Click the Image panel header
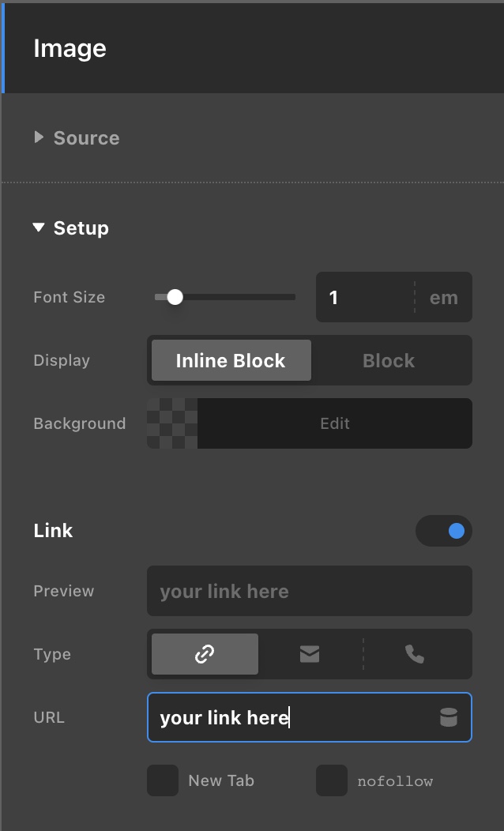The height and width of the screenshot is (831, 504). 70,48
